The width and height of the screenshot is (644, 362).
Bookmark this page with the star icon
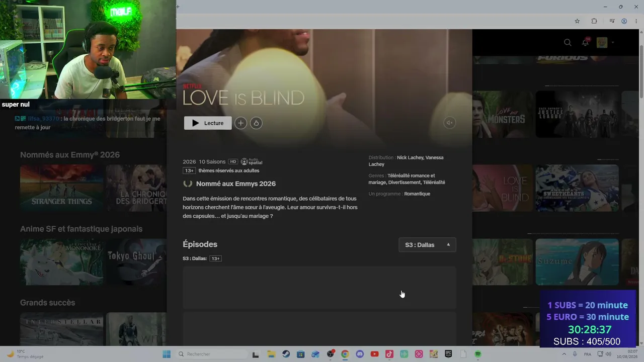pos(577,21)
